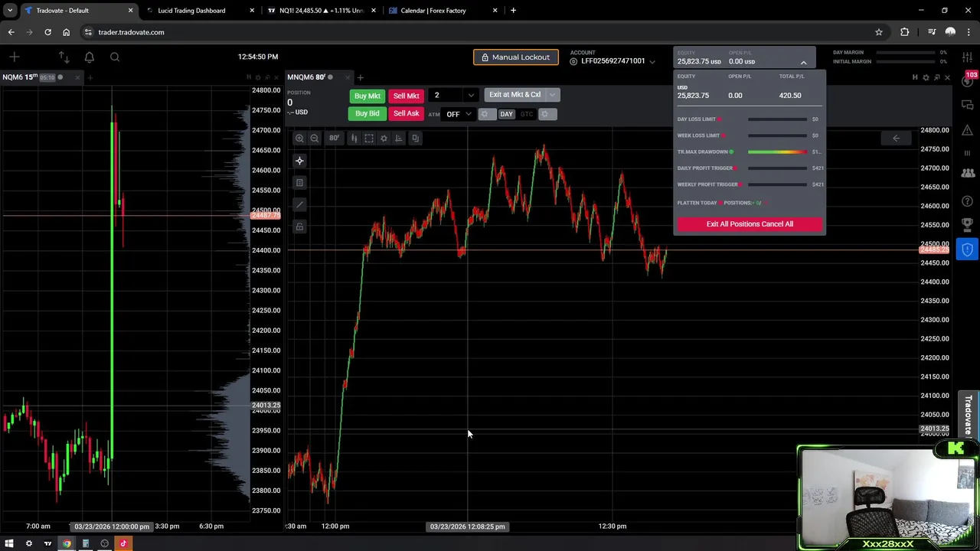The height and width of the screenshot is (551, 980).
Task: Click Exit at Mkt & Cxl button
Action: (x=514, y=95)
